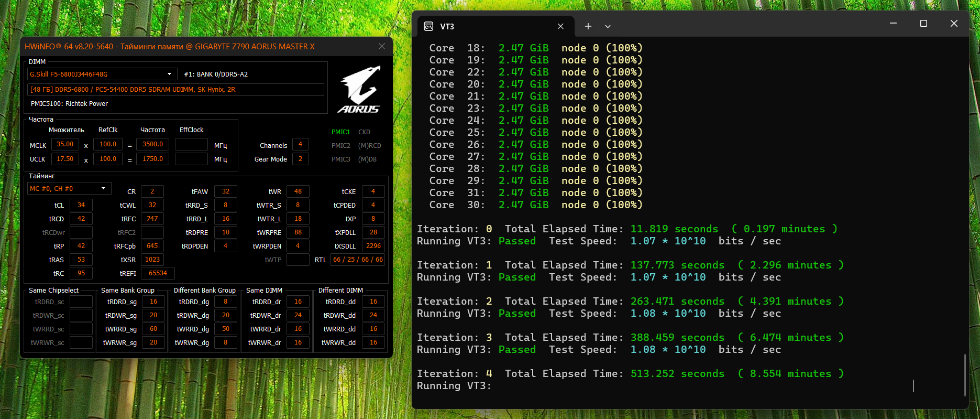Click the "Core 18:" line in terminal

(x=536, y=48)
